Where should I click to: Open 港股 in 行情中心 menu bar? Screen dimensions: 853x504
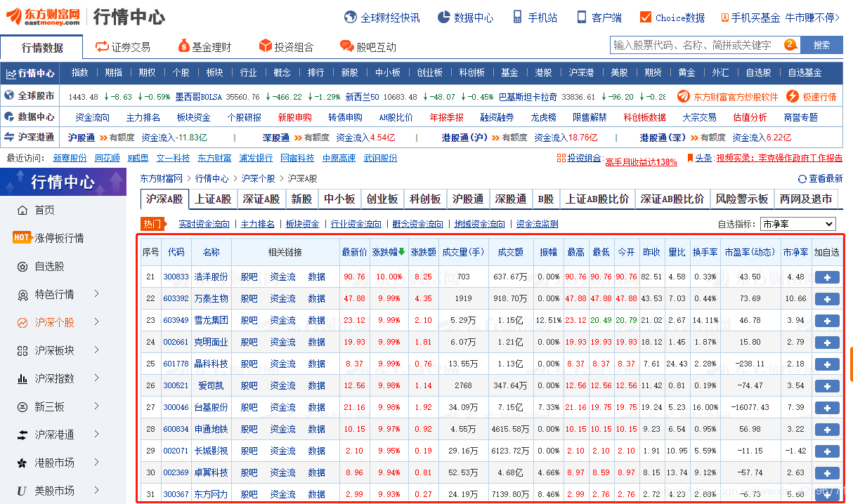(x=543, y=73)
